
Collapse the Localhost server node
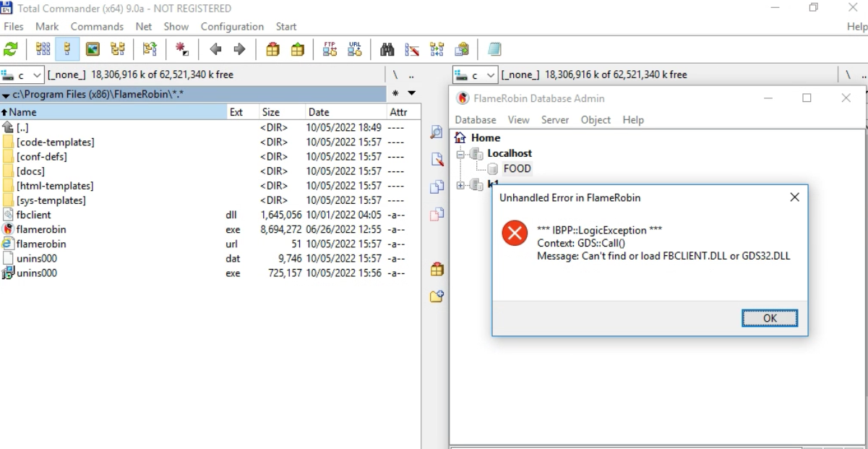coord(461,153)
